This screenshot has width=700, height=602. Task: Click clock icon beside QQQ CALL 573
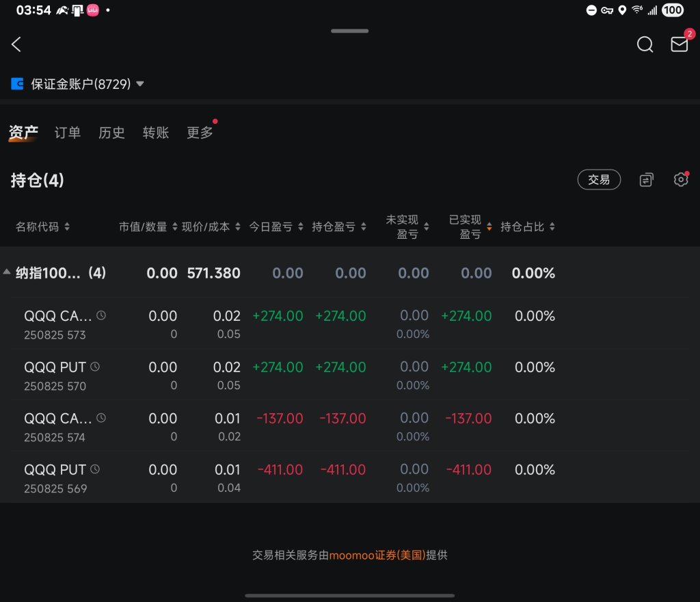(x=101, y=315)
